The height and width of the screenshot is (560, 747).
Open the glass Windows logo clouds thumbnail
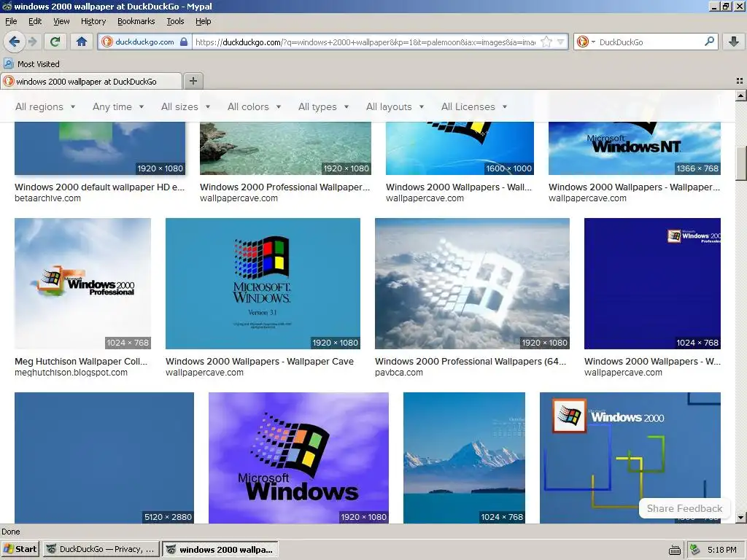[472, 284]
